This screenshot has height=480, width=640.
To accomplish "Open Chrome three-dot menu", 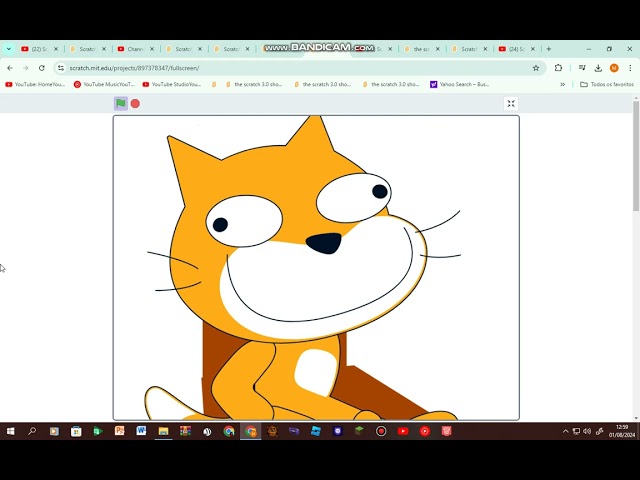I will tap(630, 68).
